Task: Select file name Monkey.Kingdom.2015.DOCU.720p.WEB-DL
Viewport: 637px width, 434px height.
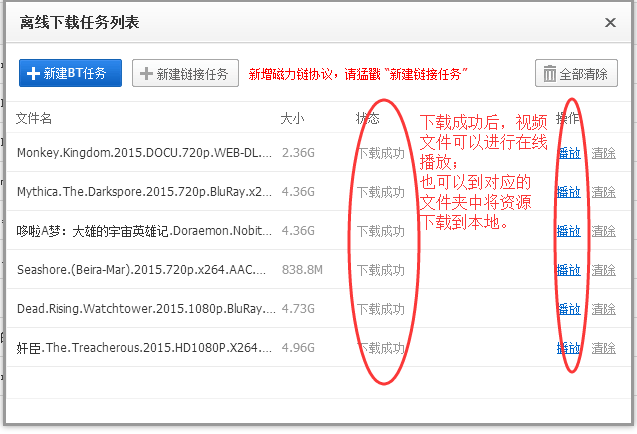Action: (x=144, y=153)
